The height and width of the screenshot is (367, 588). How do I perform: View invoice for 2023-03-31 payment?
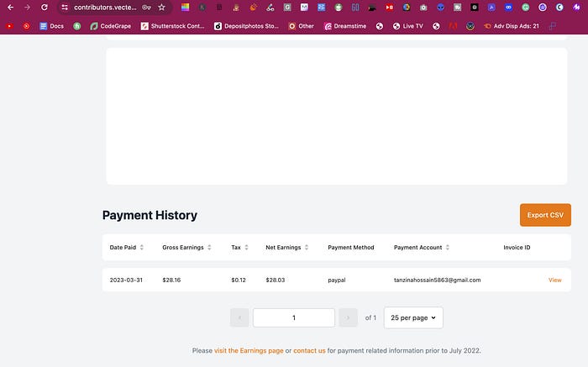pos(555,280)
